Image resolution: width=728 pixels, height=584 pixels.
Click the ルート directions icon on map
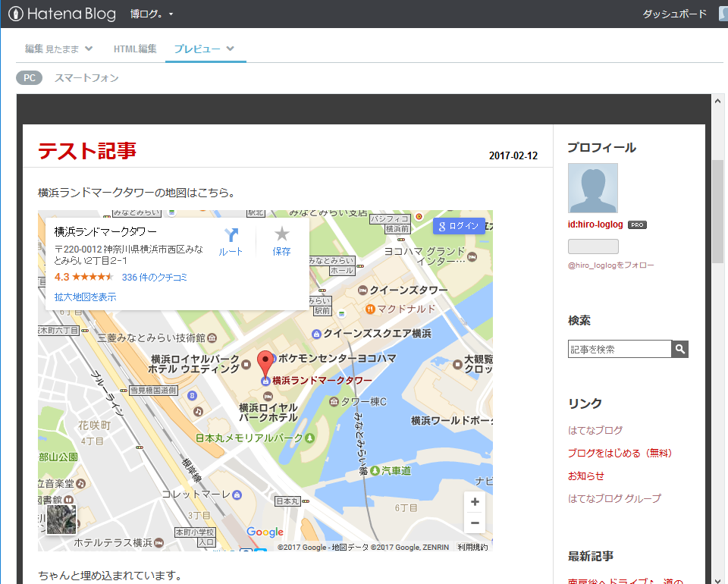[x=231, y=234]
